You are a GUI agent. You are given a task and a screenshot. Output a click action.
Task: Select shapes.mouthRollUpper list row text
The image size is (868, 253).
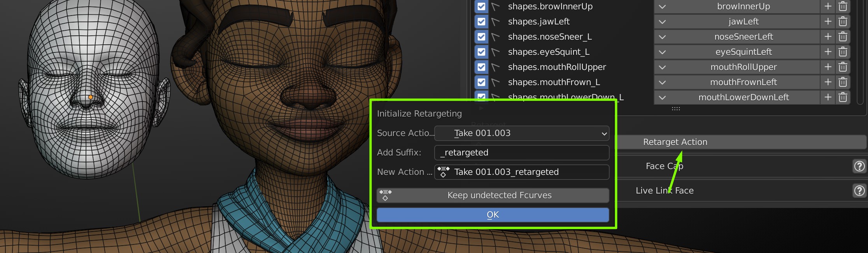(557, 67)
